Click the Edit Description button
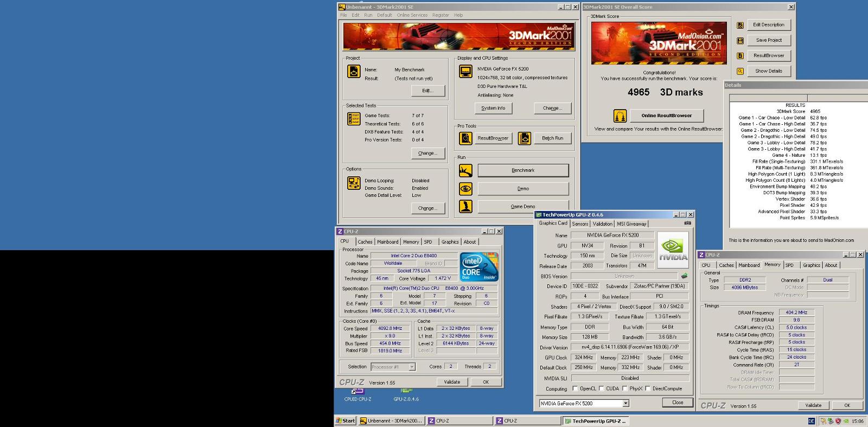The width and height of the screenshot is (868, 427). tap(769, 25)
